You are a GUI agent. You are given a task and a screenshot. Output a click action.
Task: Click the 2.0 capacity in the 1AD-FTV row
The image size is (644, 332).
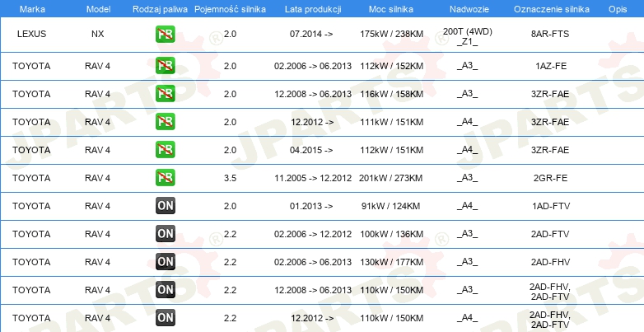click(230, 206)
